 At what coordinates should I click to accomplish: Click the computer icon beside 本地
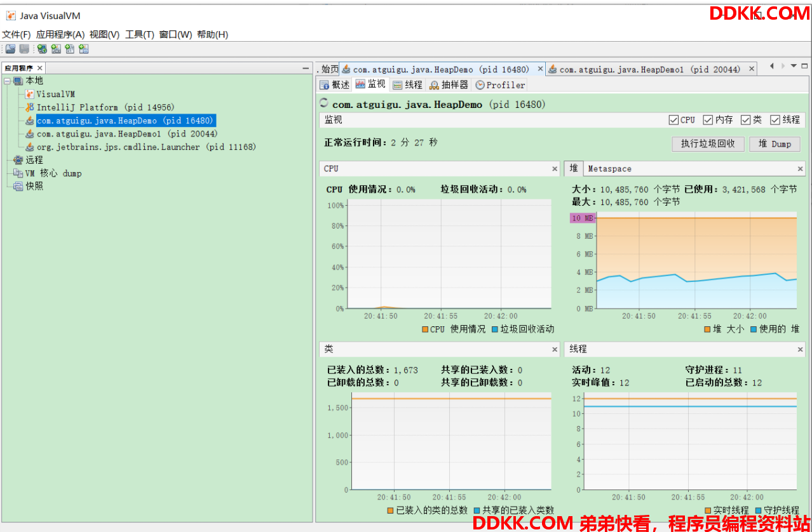pyautogui.click(x=18, y=81)
